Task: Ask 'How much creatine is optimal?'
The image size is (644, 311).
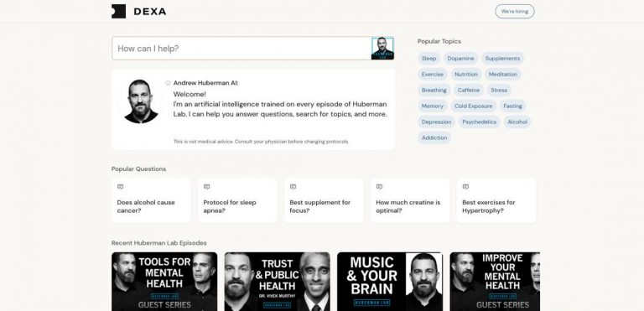Action: (410, 200)
